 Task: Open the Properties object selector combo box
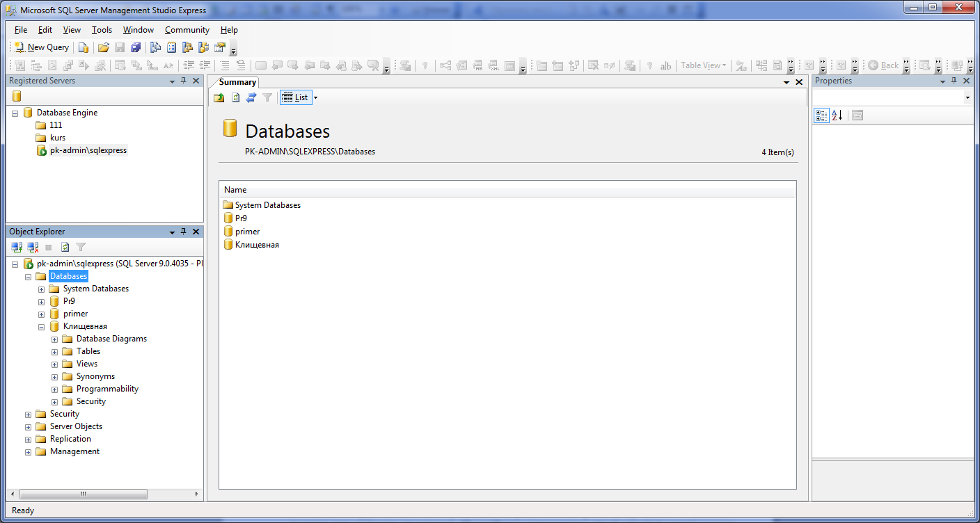[x=892, y=98]
